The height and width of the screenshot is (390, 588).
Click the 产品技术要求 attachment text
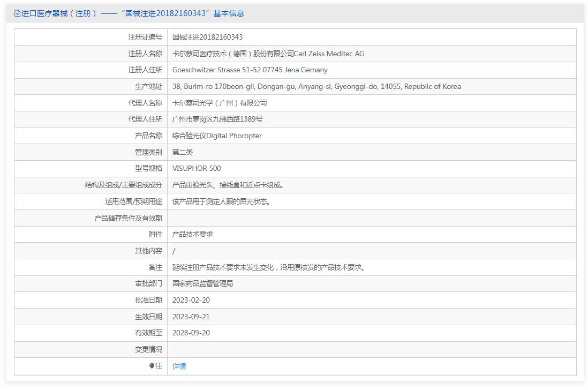[193, 235]
